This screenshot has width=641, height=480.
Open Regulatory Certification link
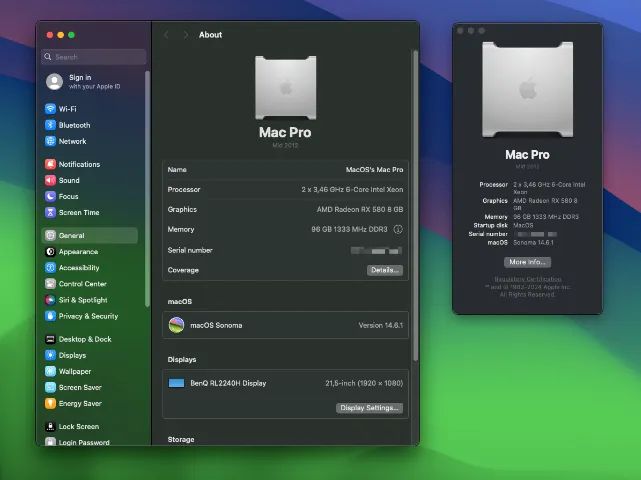point(528,279)
